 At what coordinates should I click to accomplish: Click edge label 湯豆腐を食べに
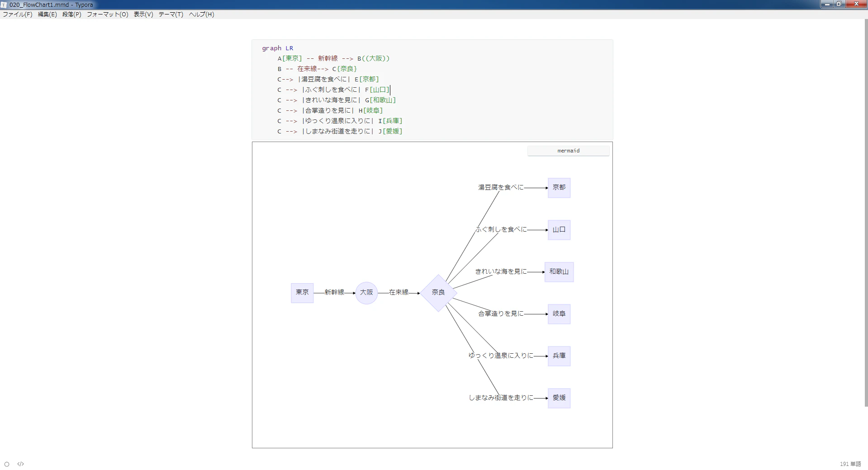(x=501, y=187)
